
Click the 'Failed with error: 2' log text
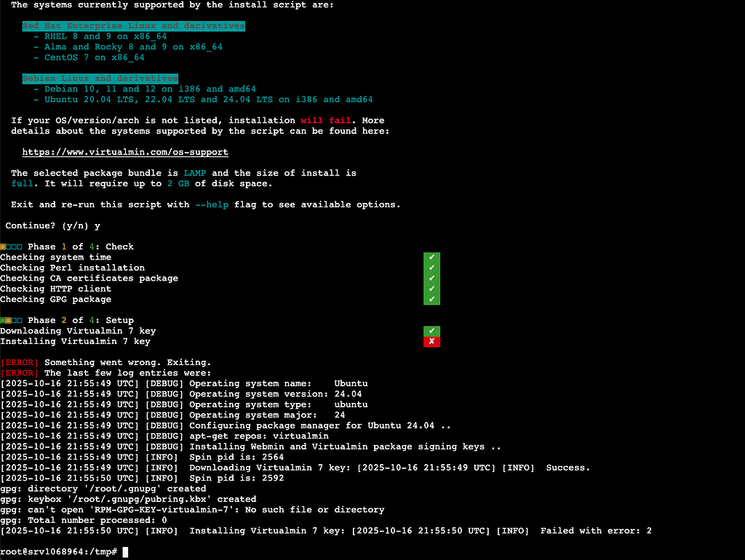(596, 531)
